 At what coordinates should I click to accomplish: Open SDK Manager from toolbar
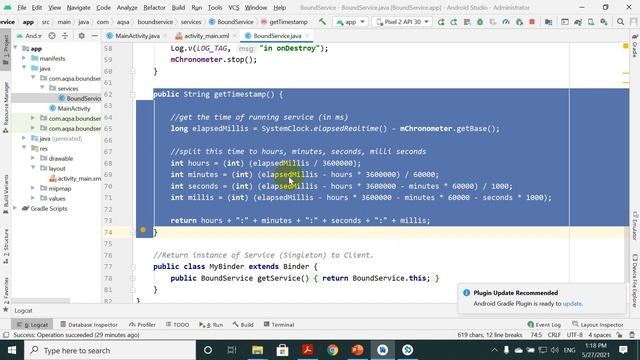click(604, 22)
